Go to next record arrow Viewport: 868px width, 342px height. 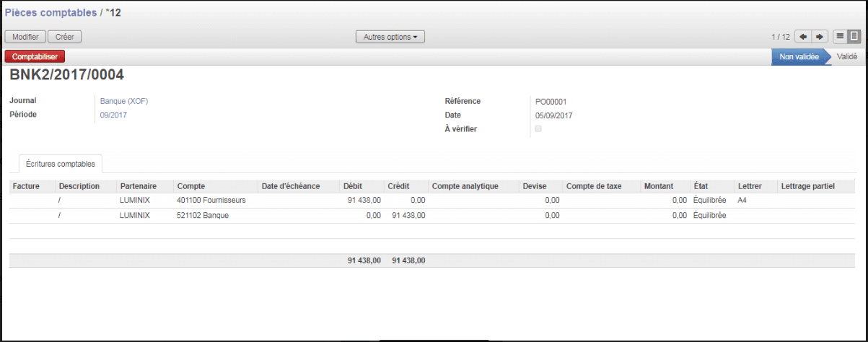pos(819,36)
